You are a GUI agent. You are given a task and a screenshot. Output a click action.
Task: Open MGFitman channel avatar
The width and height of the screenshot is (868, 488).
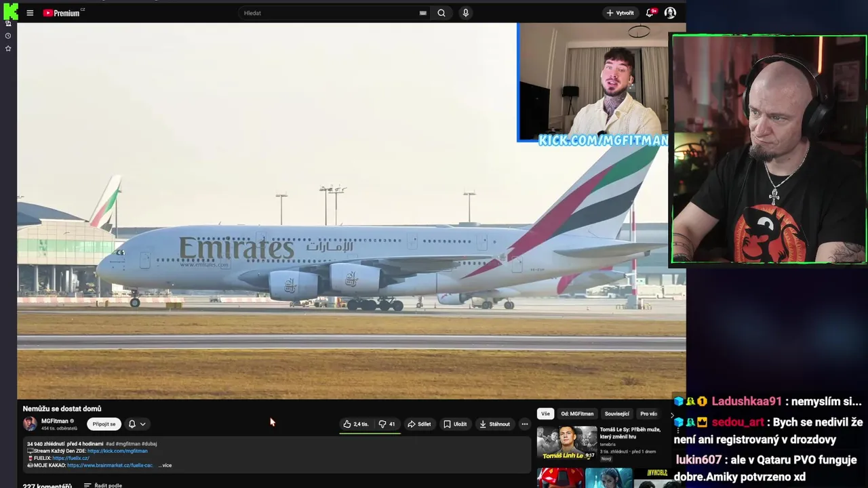click(30, 424)
